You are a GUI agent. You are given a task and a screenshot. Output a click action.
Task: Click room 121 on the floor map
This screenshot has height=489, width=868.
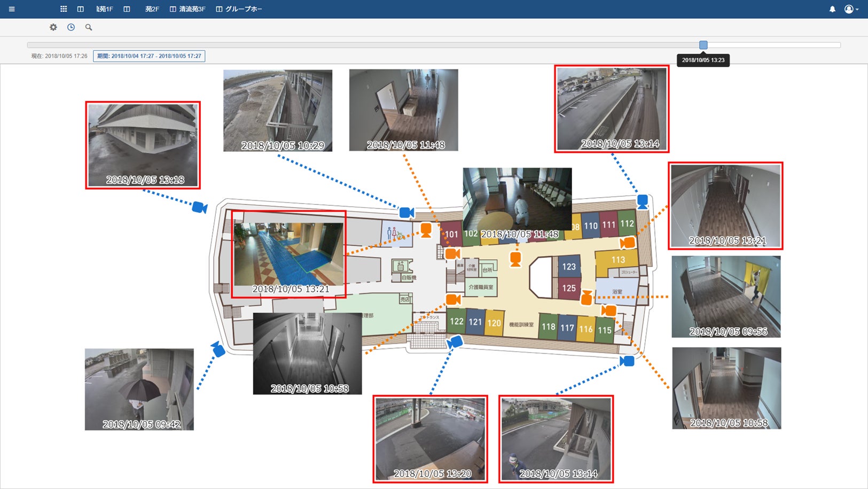point(475,322)
